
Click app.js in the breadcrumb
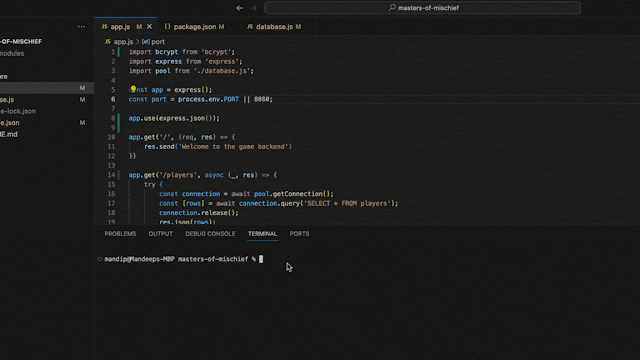coord(123,42)
